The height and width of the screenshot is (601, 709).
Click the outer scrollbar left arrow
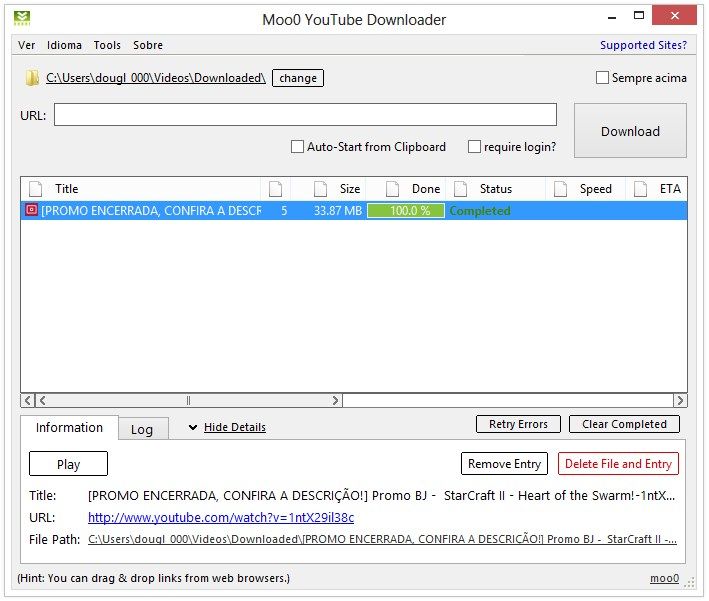tap(28, 400)
